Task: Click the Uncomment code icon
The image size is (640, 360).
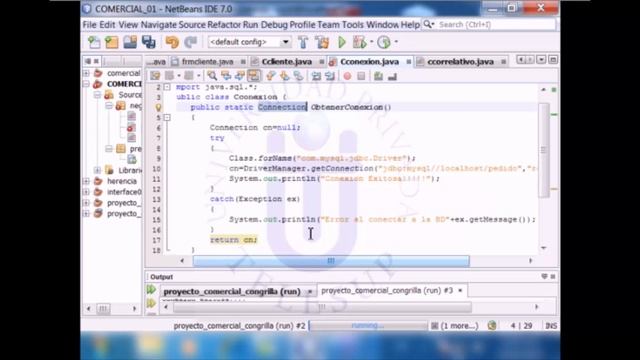Action: (392, 76)
